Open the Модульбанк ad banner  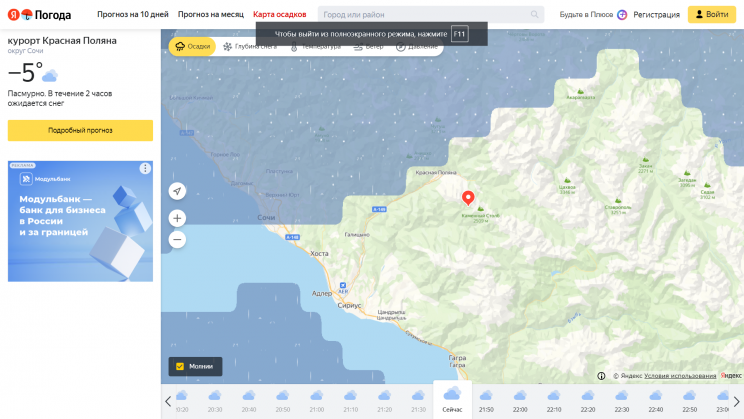point(80,221)
